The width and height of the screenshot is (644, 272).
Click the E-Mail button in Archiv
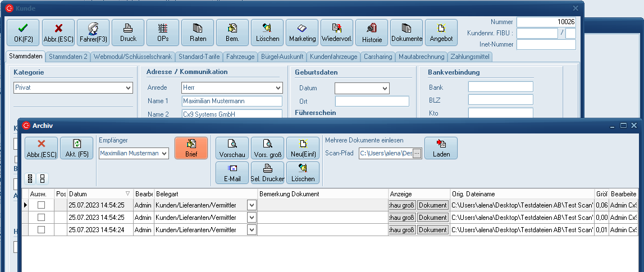(x=232, y=173)
